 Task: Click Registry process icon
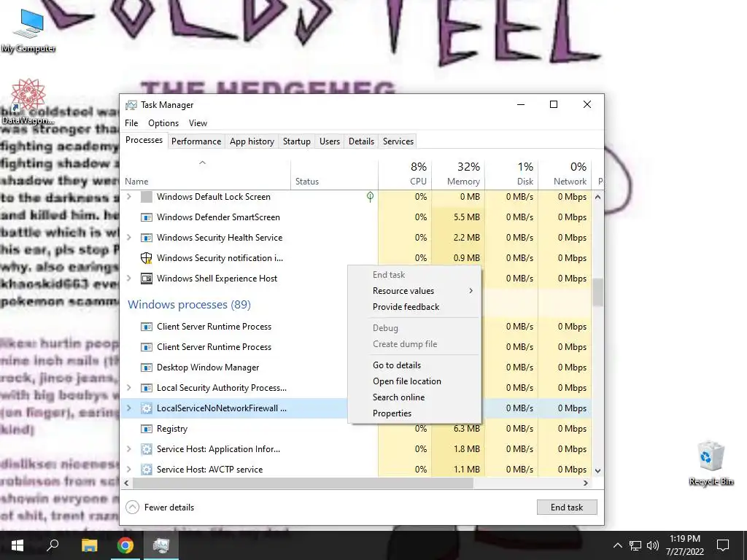(x=146, y=429)
